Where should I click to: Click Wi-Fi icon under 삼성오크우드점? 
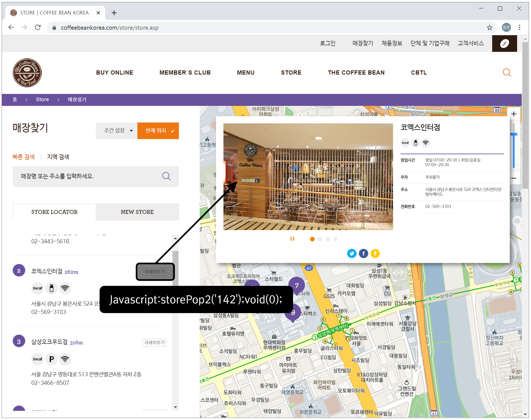tap(65, 359)
